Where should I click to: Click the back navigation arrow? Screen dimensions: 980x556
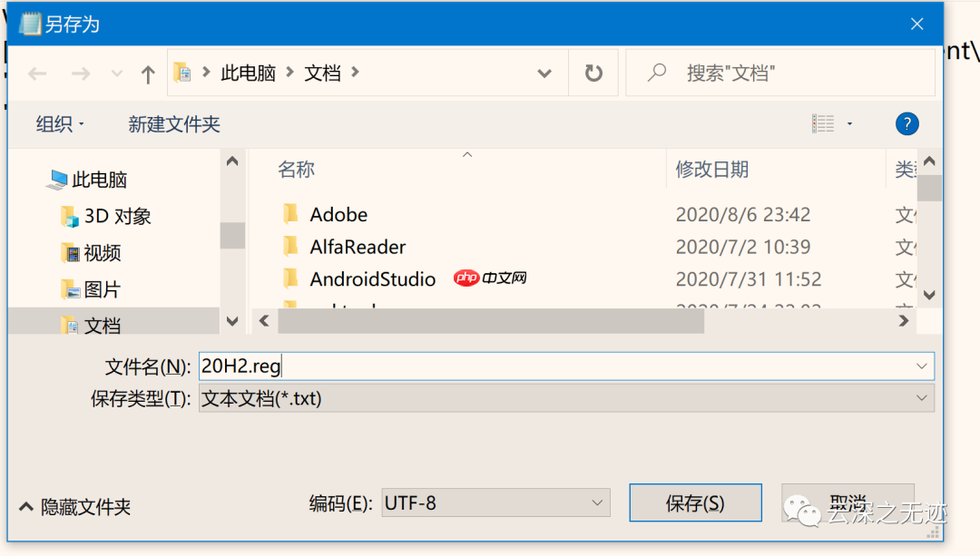coord(36,73)
